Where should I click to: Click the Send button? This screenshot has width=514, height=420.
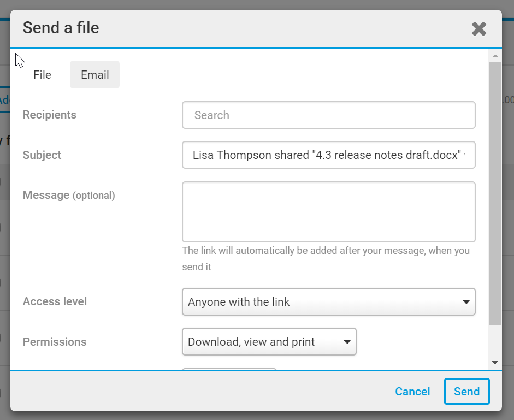tap(466, 392)
